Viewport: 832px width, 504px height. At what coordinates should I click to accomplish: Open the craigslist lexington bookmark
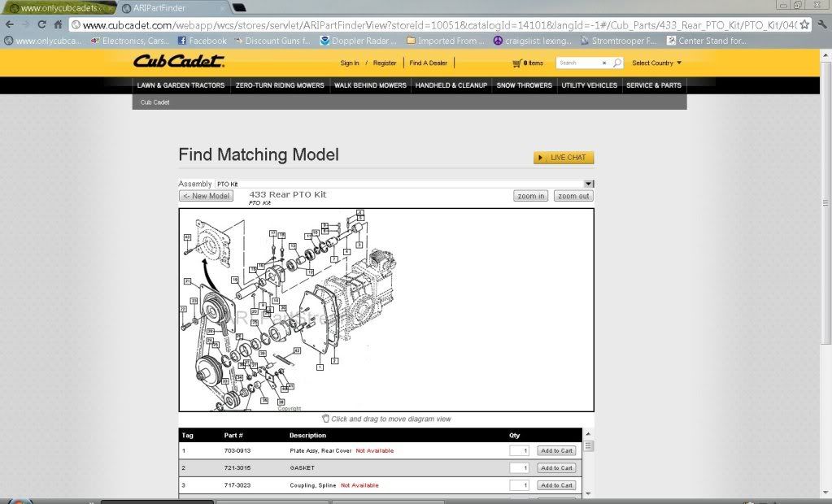(533, 41)
